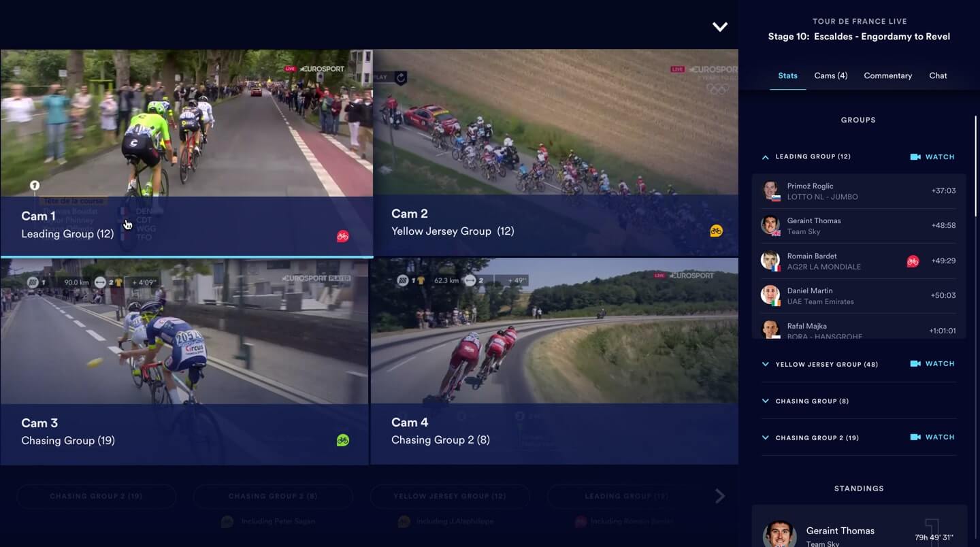Click red cyclist badge on Cam 1
980x547 pixels.
tap(342, 236)
